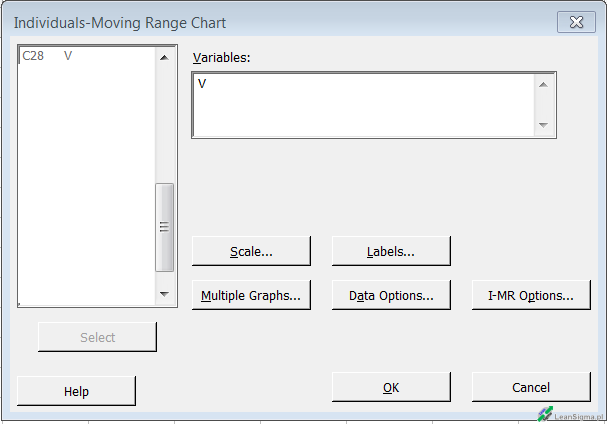Image resolution: width=607 pixels, height=424 pixels.
Task: Open Data Options... dialog
Action: coord(391,295)
